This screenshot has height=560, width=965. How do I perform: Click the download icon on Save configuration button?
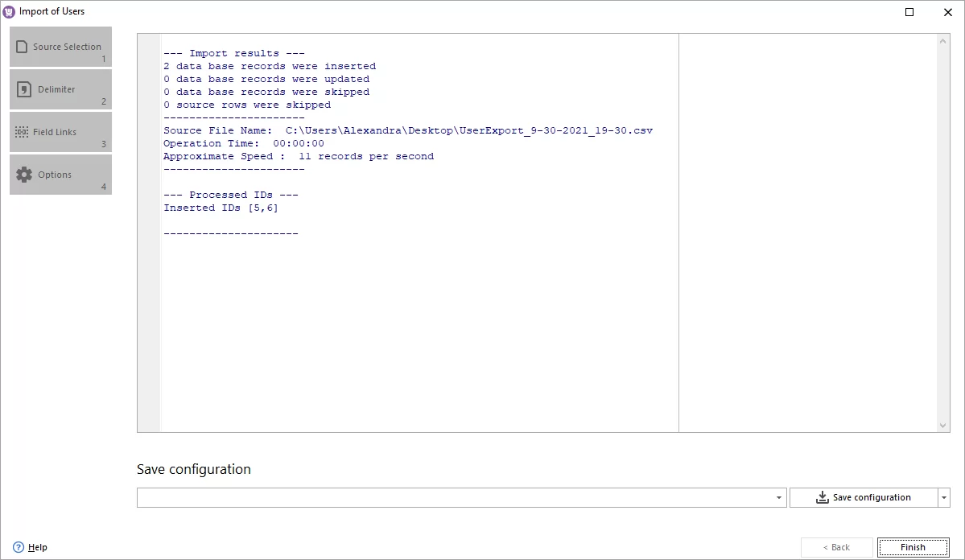pos(822,497)
